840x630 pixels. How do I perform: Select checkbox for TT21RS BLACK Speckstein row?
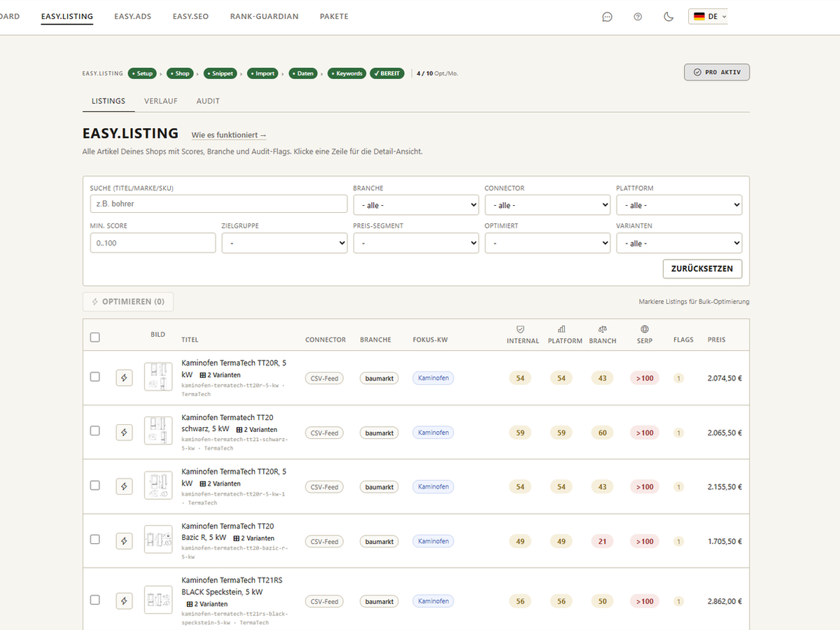(95, 600)
